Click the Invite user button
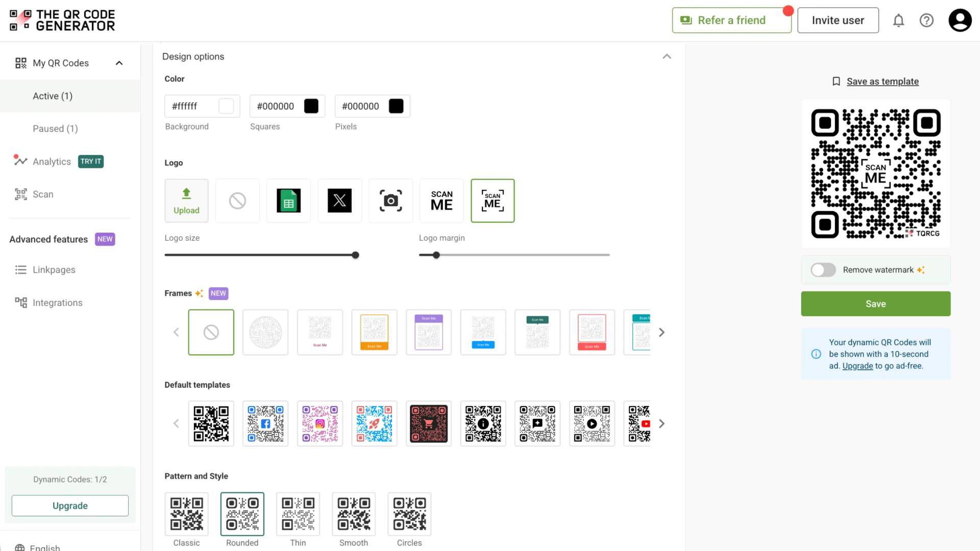This screenshot has width=980, height=551. click(838, 20)
